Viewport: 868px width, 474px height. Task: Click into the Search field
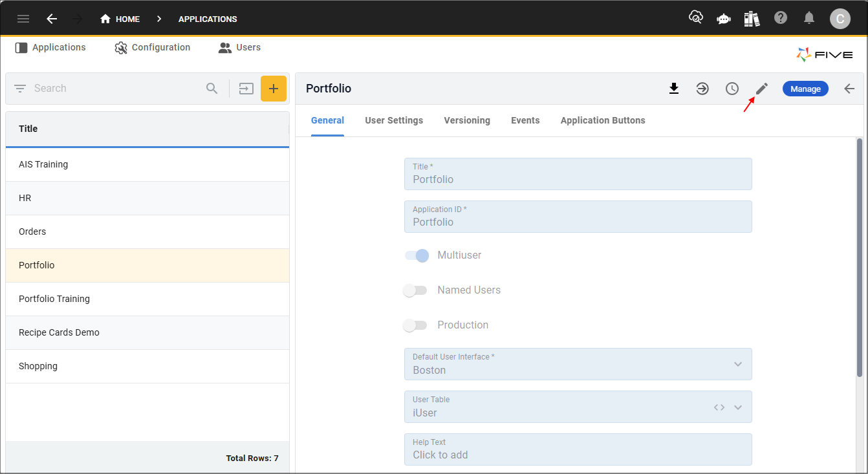pos(116,89)
